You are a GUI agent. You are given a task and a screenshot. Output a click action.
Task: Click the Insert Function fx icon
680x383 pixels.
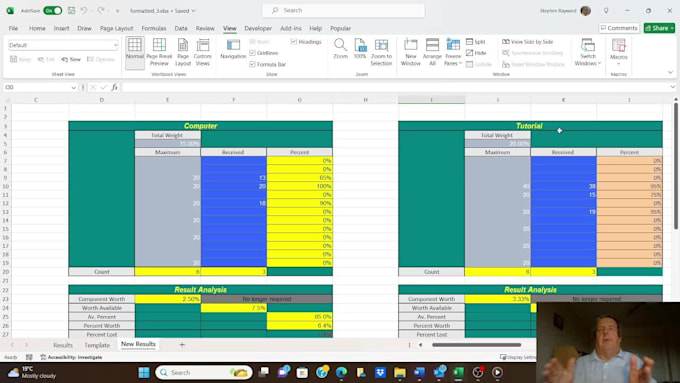[114, 87]
